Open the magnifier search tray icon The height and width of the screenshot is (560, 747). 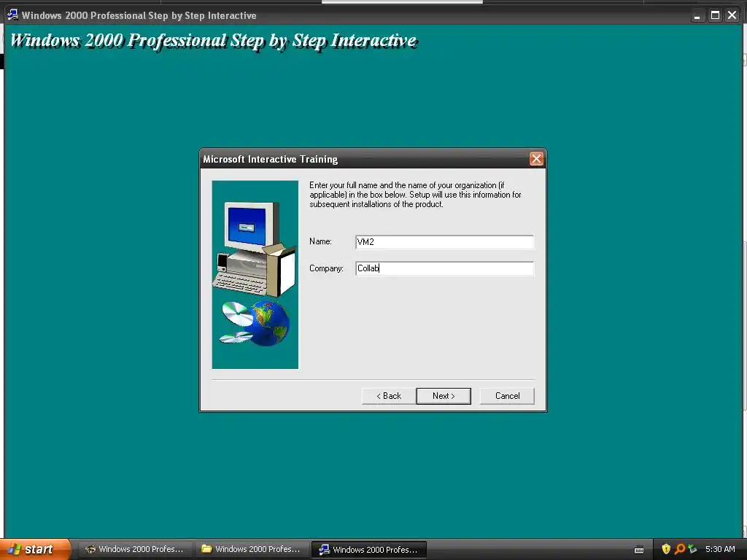click(680, 549)
